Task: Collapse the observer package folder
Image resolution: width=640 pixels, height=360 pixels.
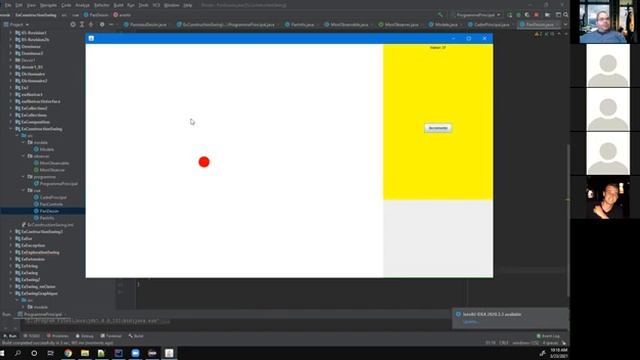Action: click(x=24, y=156)
